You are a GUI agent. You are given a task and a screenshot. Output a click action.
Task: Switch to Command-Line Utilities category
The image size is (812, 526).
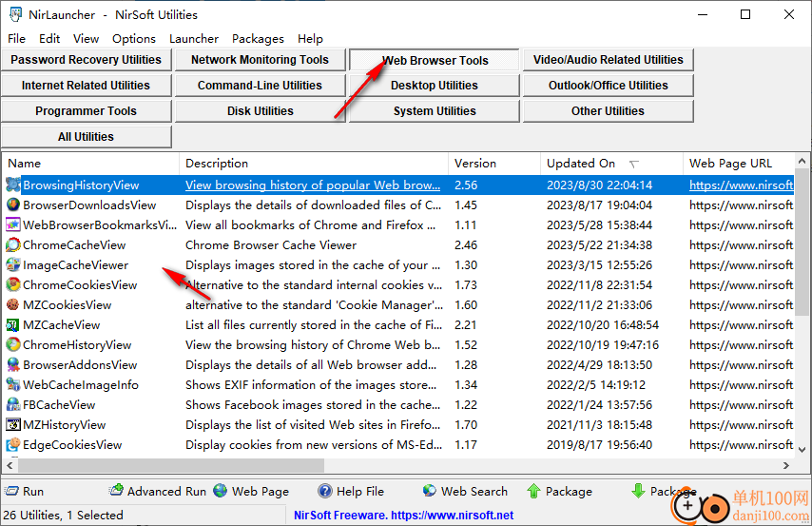coord(260,86)
